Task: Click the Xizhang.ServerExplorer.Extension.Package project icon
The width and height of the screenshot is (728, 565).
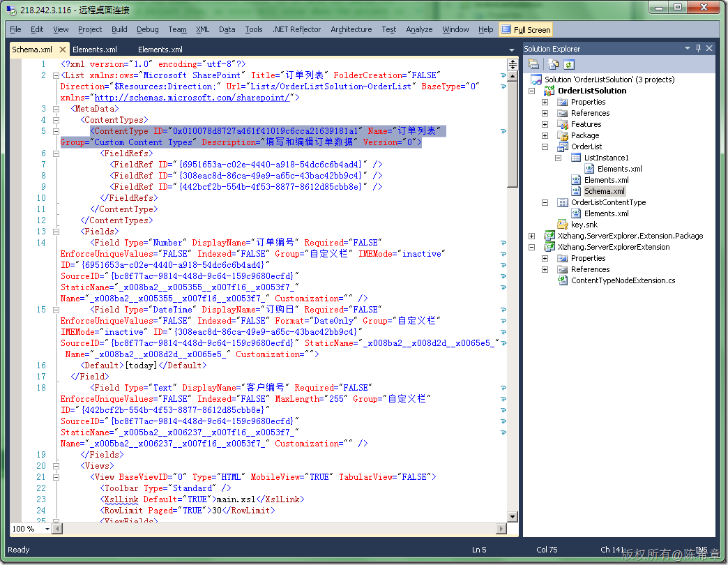Action: click(x=549, y=236)
